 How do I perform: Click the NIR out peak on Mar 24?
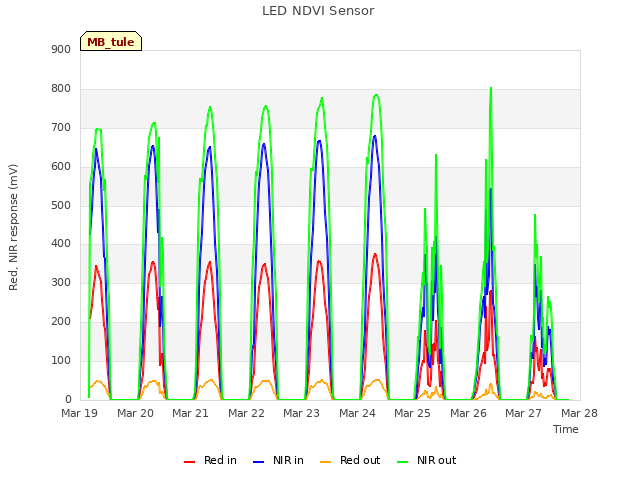tap(376, 95)
